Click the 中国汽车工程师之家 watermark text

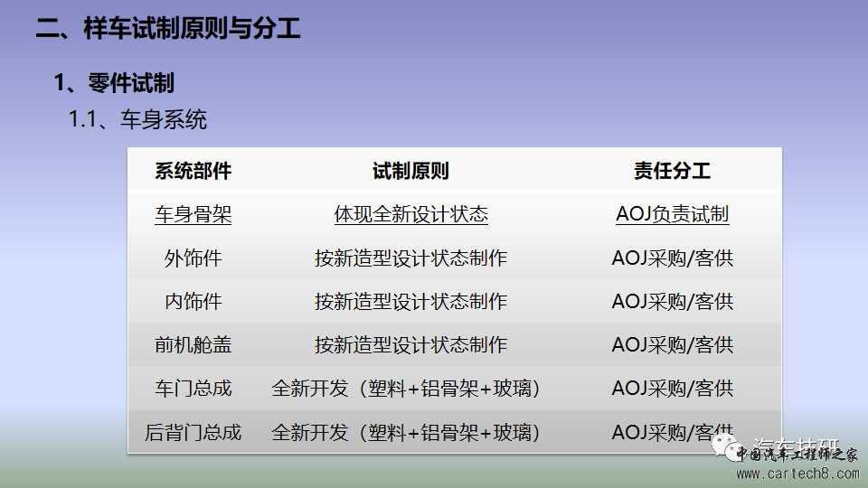[x=797, y=455]
